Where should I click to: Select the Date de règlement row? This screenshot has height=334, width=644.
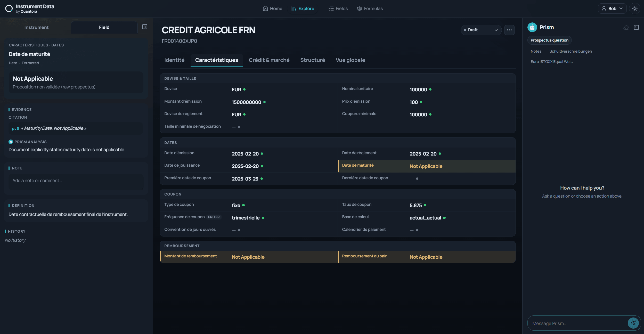click(427, 154)
